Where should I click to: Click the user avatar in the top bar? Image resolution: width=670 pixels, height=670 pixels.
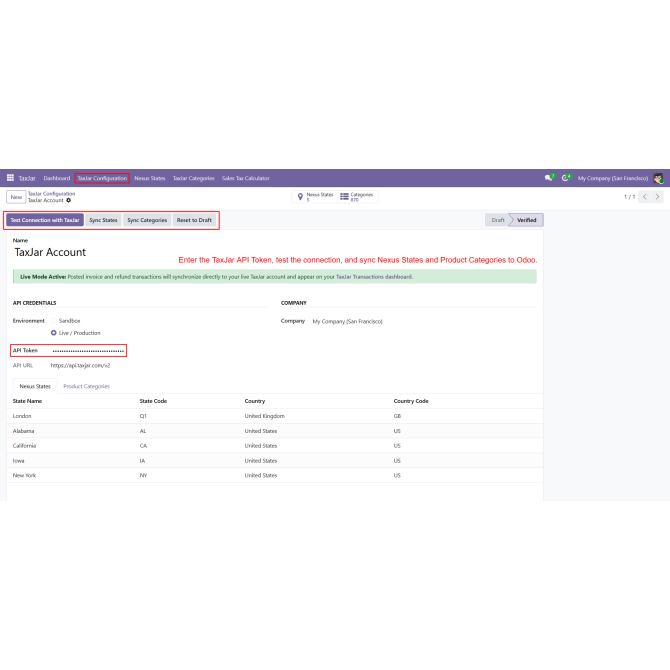pos(658,178)
